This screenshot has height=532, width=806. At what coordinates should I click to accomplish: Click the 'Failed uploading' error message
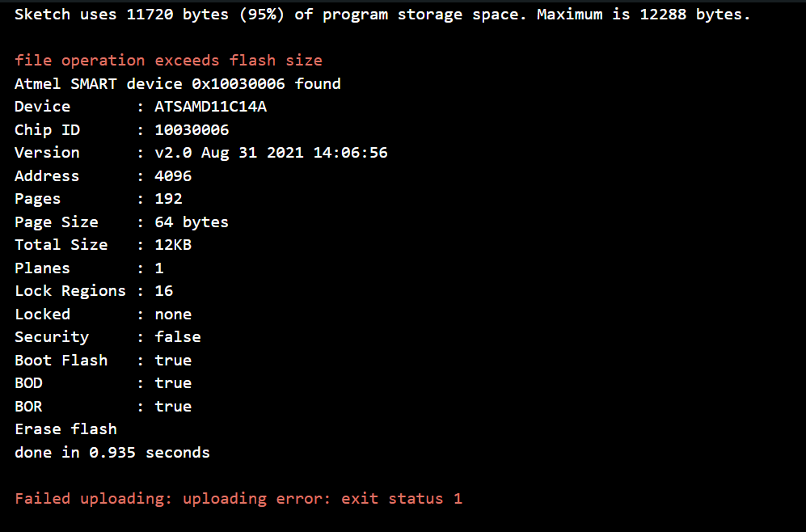point(238,499)
